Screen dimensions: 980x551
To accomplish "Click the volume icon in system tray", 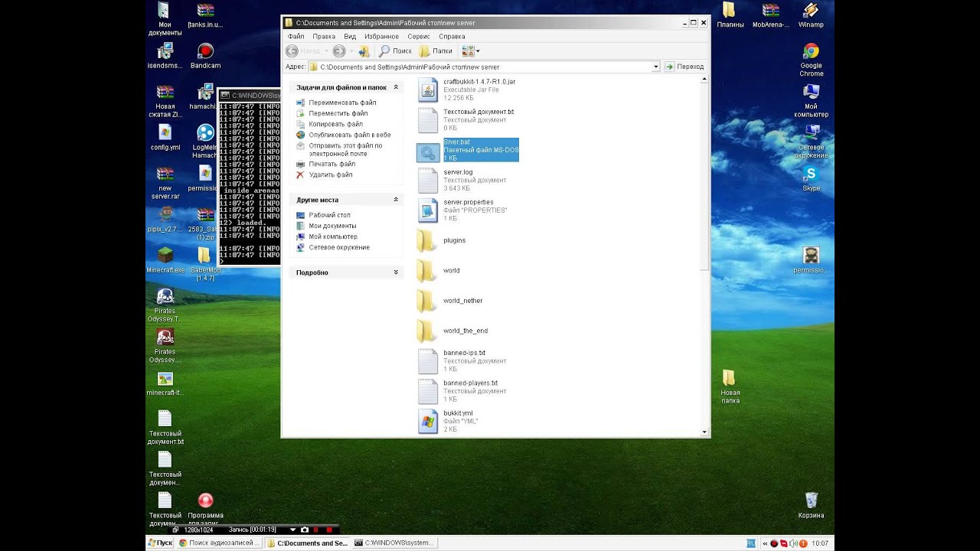I will pos(793,543).
